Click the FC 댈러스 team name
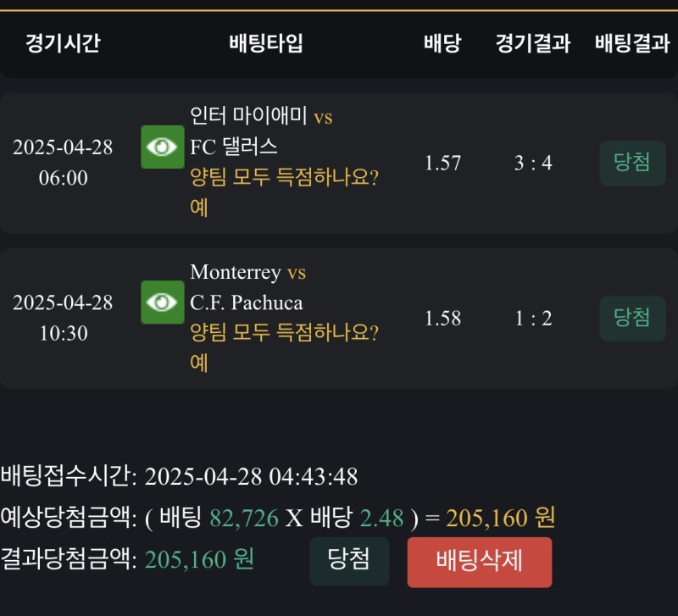Screen dimensions: 678x616 tap(234, 147)
